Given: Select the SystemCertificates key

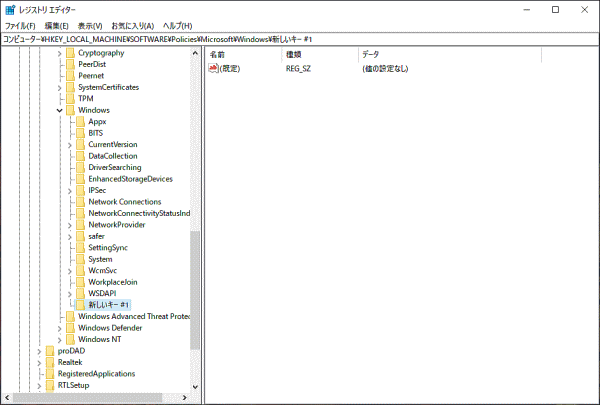Looking at the screenshot, I should point(109,87).
